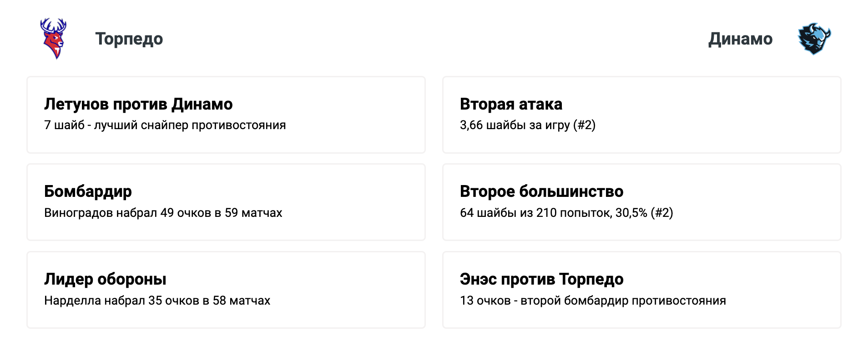Viewport: 868px width, 341px height.
Task: Click the Бомбардир heading
Action: click(88, 191)
